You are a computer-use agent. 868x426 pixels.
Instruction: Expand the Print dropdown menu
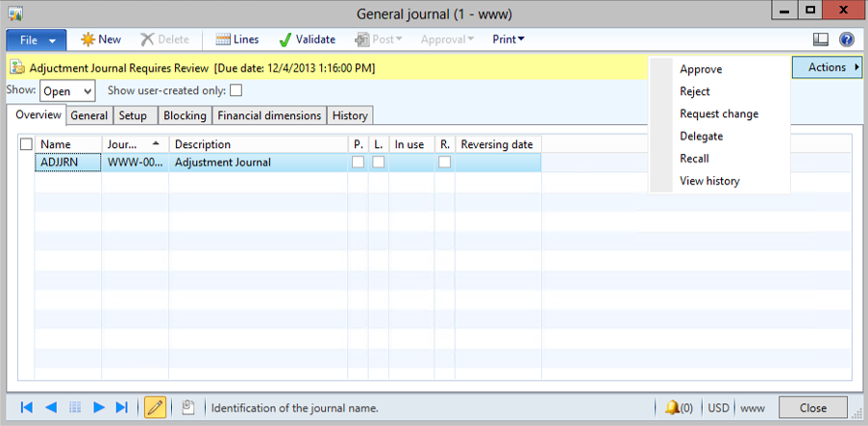click(508, 39)
